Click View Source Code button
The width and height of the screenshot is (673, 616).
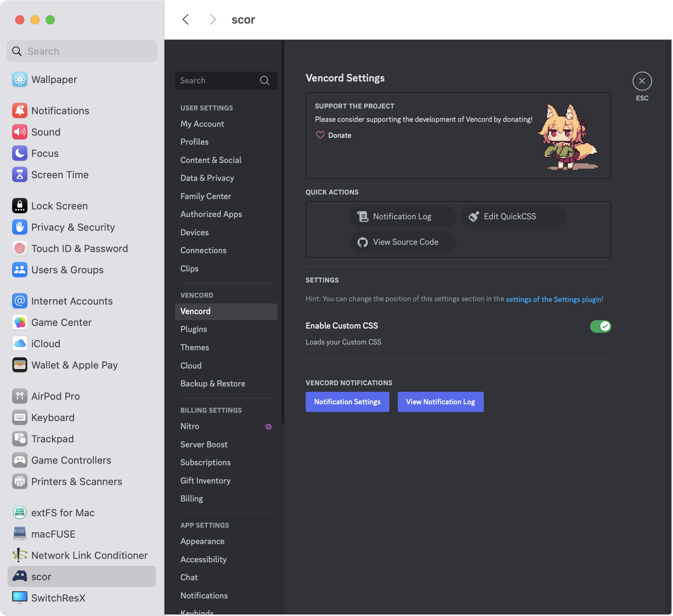pyautogui.click(x=403, y=242)
